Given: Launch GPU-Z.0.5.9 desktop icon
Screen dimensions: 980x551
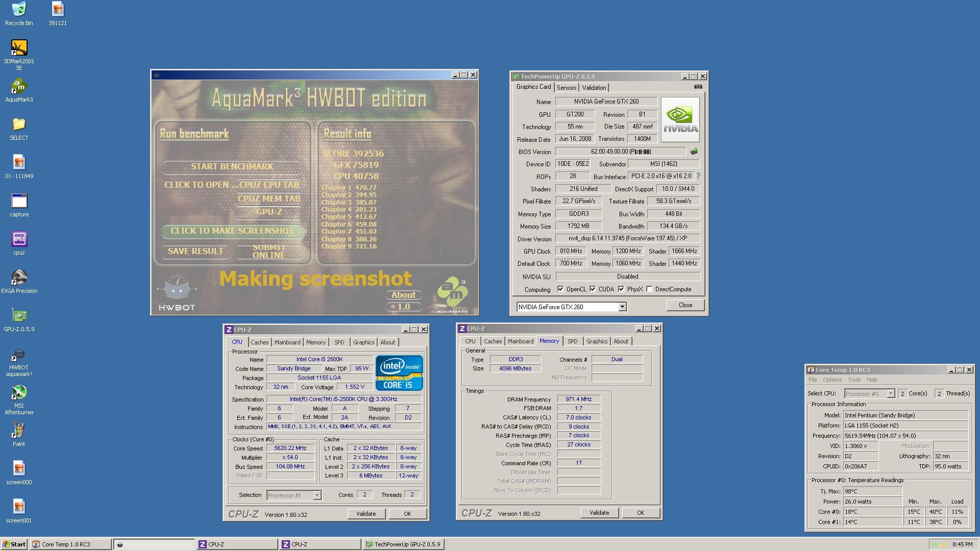Looking at the screenshot, I should point(19,320).
